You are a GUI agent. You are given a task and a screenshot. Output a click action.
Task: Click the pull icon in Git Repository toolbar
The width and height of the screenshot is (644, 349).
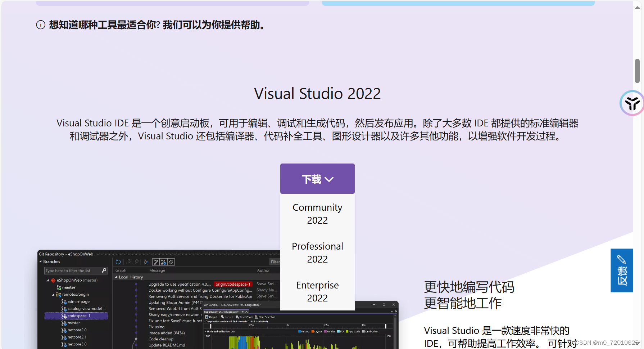tap(136, 262)
